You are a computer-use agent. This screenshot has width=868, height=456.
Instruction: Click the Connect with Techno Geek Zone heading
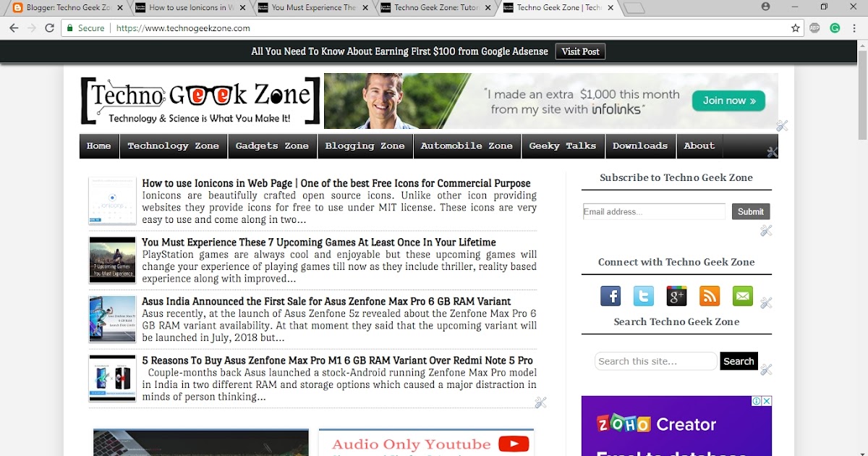pyautogui.click(x=676, y=262)
